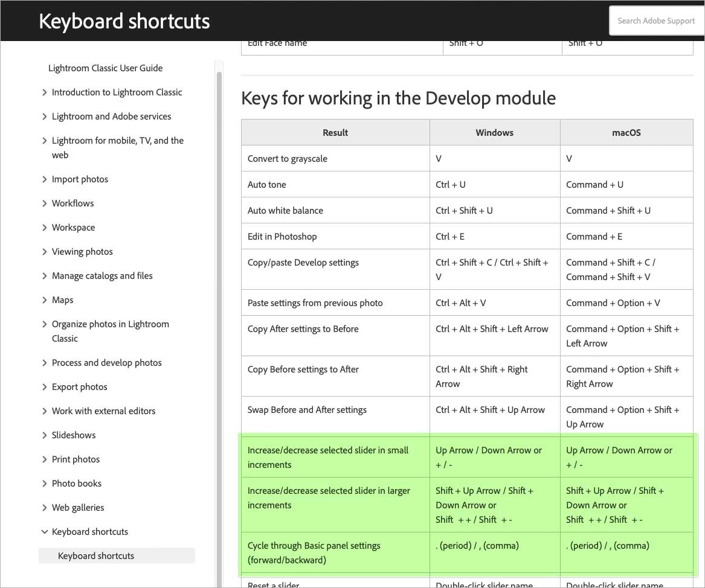Expand the Slideshows chevron

point(44,435)
